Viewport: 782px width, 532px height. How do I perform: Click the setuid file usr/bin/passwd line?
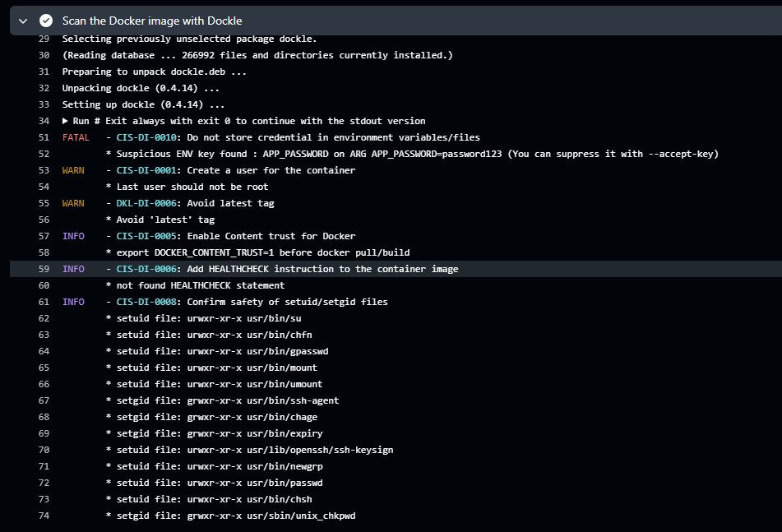(x=215, y=483)
